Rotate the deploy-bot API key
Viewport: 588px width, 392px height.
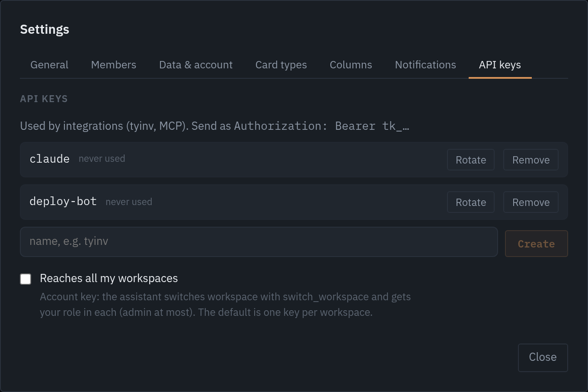click(471, 202)
